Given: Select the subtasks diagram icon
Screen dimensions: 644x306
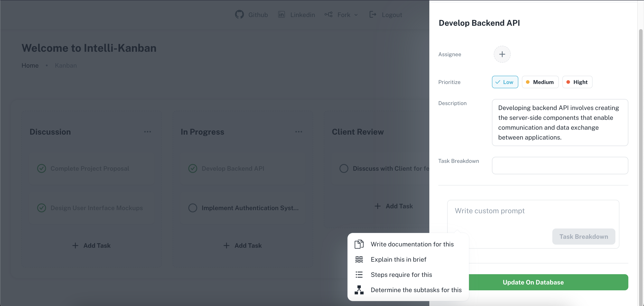Looking at the screenshot, I should [x=359, y=290].
